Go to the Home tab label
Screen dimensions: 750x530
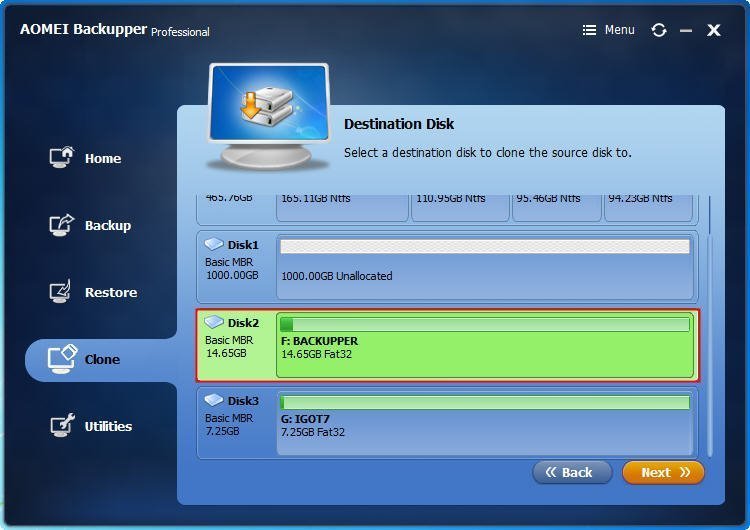pyautogui.click(x=103, y=158)
